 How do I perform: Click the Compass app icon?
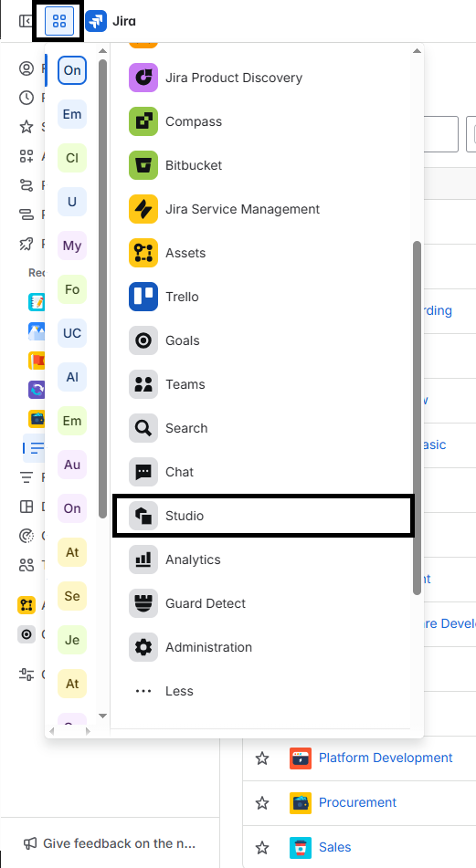(143, 121)
